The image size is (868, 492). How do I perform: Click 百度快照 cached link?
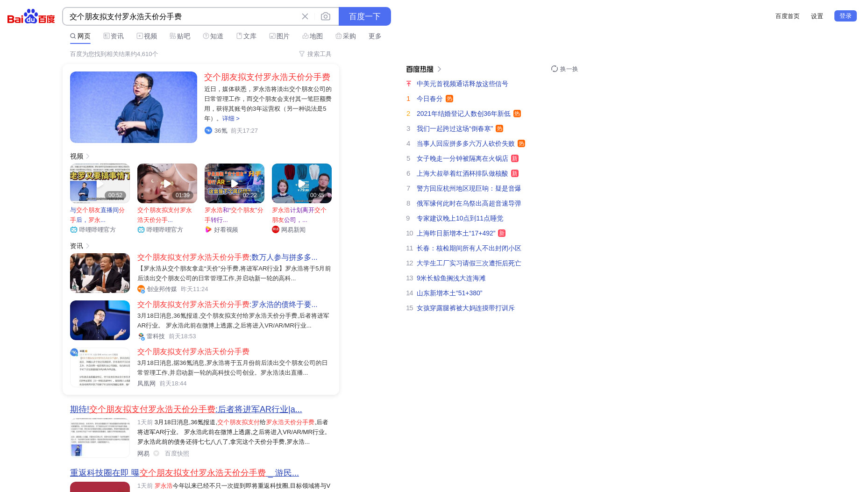177,454
